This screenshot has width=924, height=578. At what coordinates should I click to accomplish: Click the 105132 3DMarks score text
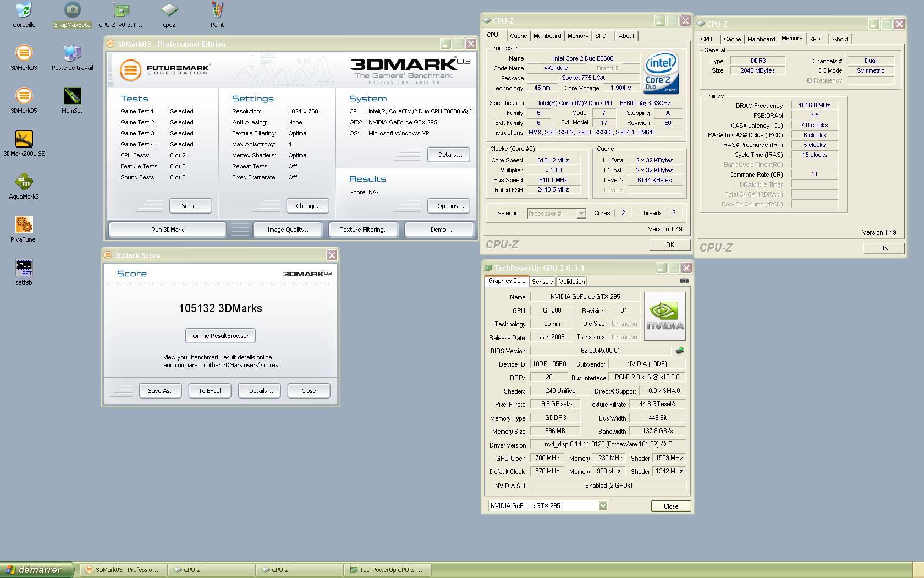tap(220, 308)
